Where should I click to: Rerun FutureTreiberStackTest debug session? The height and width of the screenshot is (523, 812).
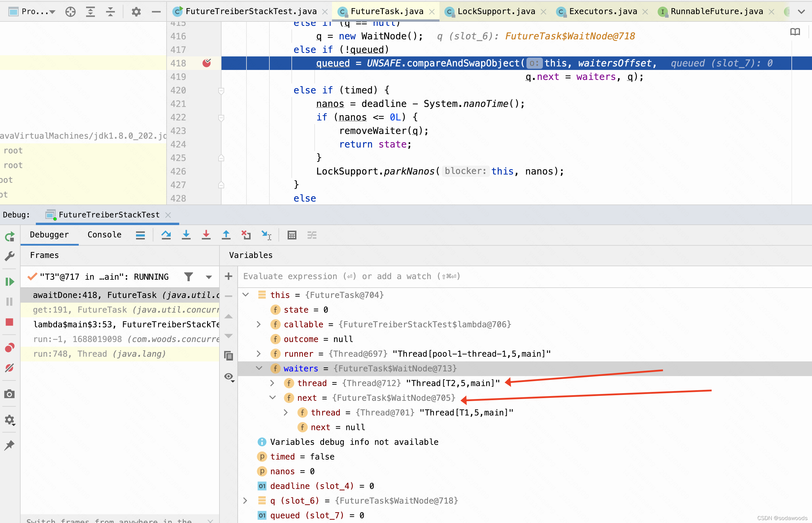[9, 236]
